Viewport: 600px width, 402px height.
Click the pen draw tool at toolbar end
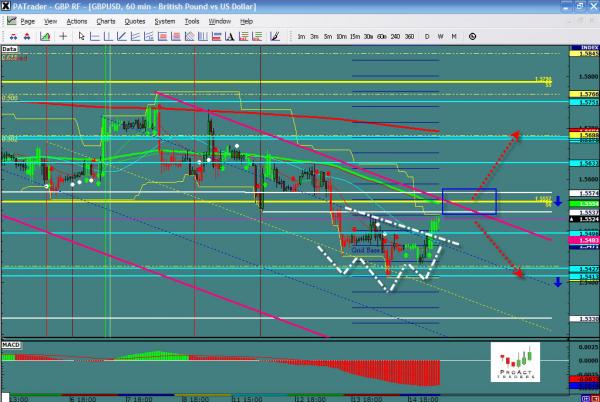tap(274, 36)
